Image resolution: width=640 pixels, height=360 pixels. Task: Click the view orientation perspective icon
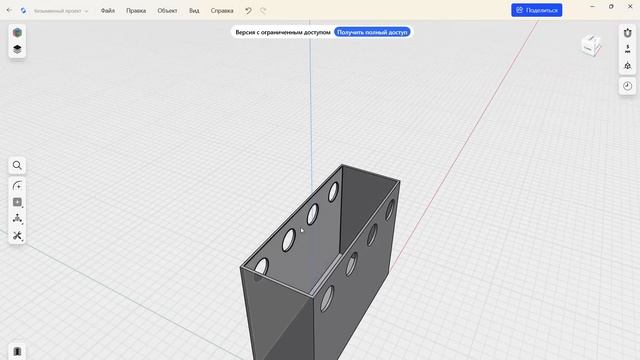[627, 66]
